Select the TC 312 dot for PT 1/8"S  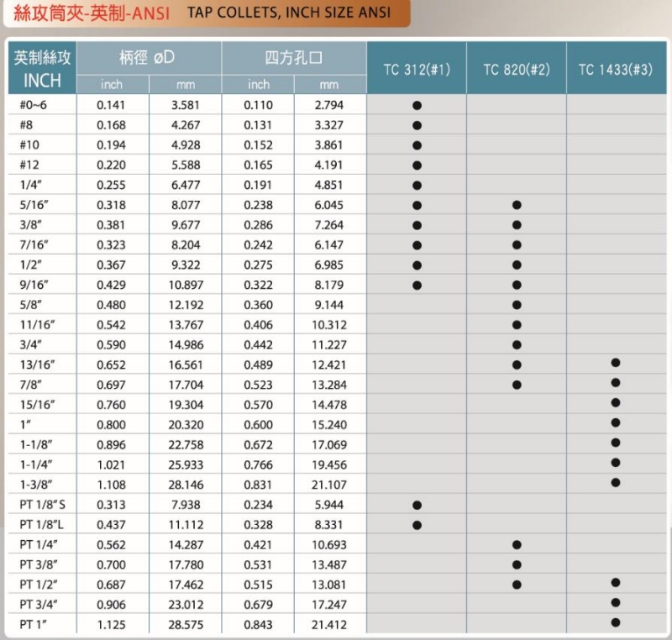417,506
